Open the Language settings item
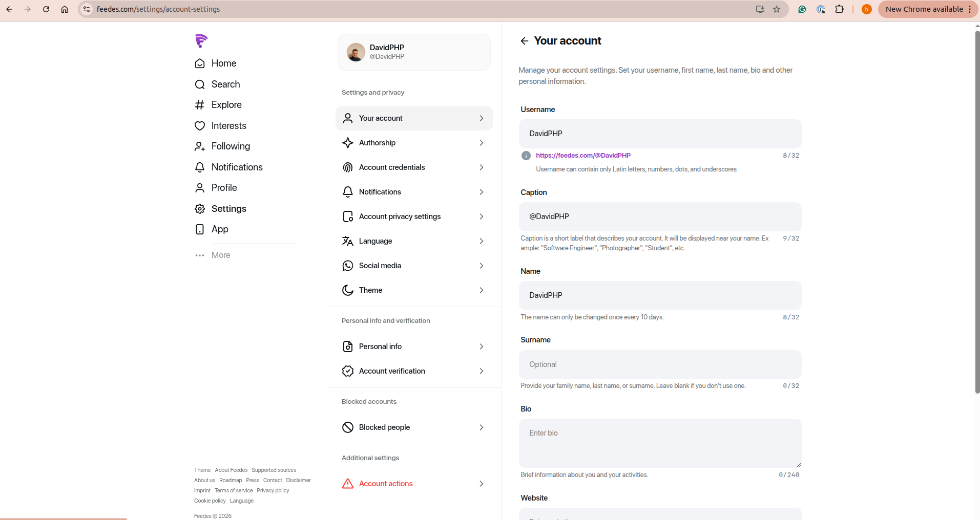 414,241
